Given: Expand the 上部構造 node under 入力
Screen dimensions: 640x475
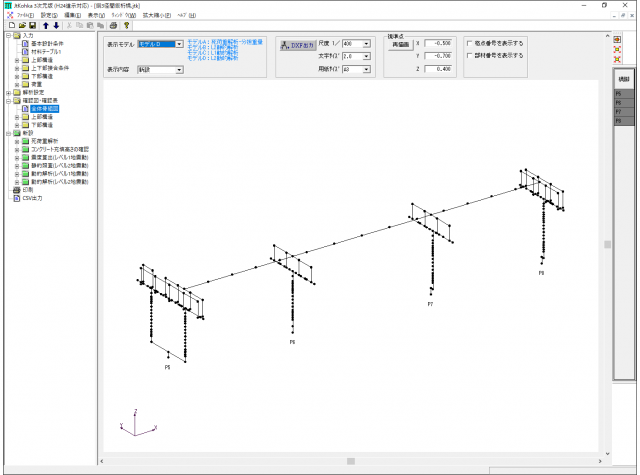Looking at the screenshot, I should [x=16, y=59].
